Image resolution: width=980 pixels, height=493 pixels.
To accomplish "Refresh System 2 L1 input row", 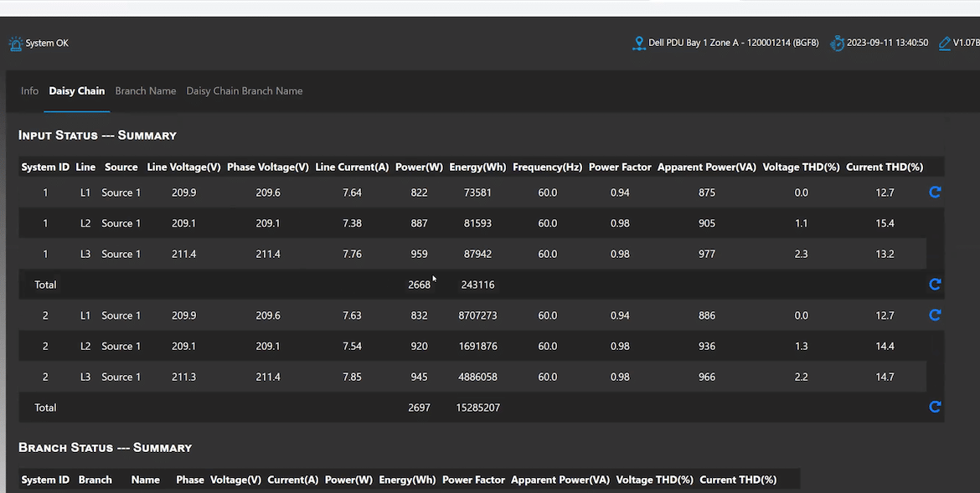I will (935, 315).
